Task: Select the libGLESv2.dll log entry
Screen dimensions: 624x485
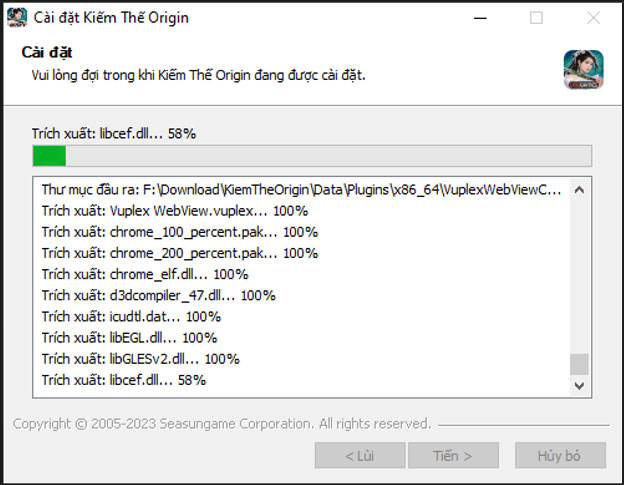Action: [140, 359]
